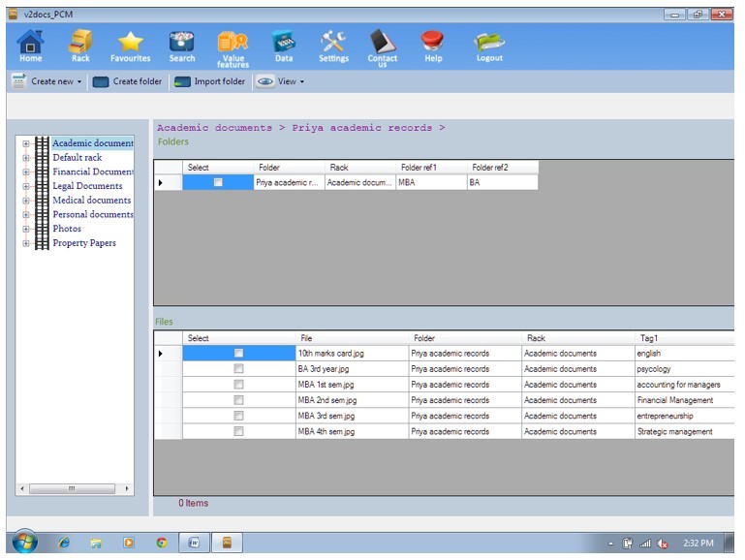Select Medical documents rack in tree
This screenshot has height=560, width=745.
91,201
